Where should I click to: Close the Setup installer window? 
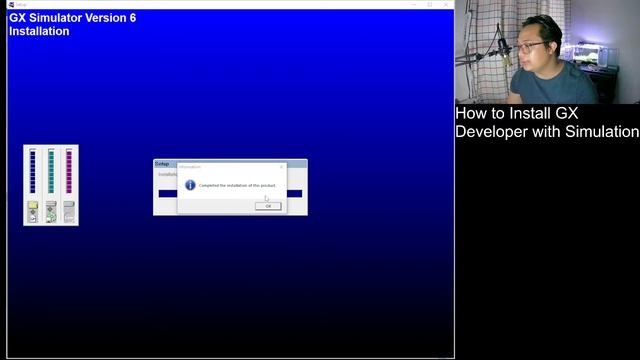[446, 4]
